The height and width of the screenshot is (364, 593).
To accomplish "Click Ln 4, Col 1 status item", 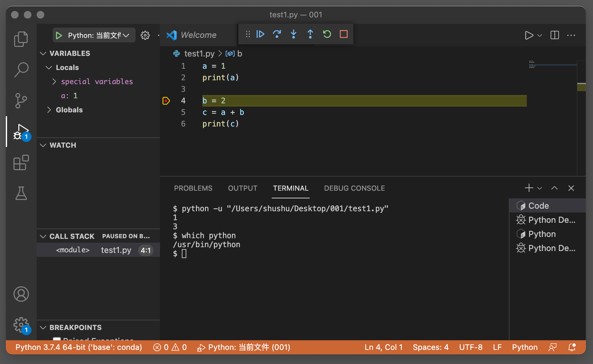I will tap(384, 347).
